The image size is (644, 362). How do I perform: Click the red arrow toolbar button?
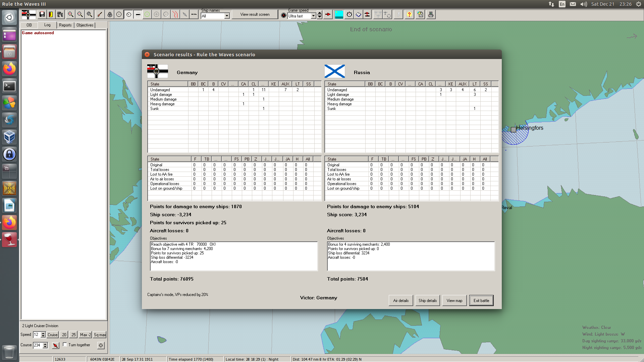(x=328, y=14)
